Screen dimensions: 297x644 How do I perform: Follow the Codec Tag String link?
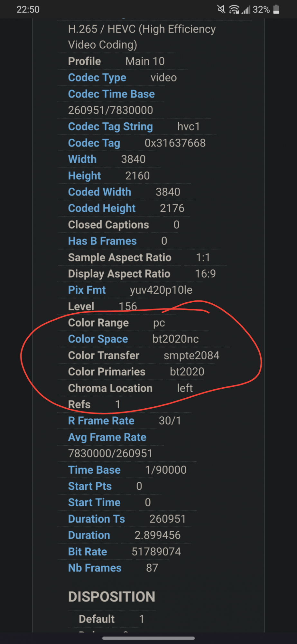click(x=110, y=127)
